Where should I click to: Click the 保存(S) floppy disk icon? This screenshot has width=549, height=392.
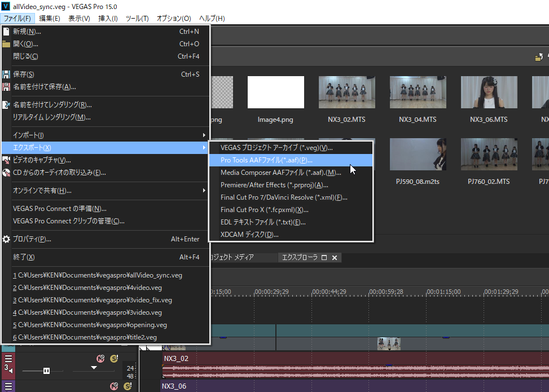pos(6,74)
